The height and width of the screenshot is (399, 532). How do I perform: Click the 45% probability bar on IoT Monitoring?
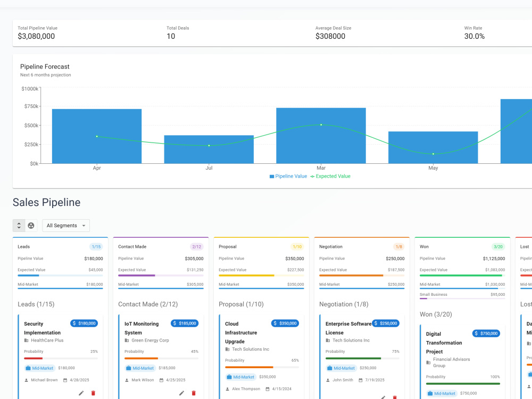tap(161, 358)
